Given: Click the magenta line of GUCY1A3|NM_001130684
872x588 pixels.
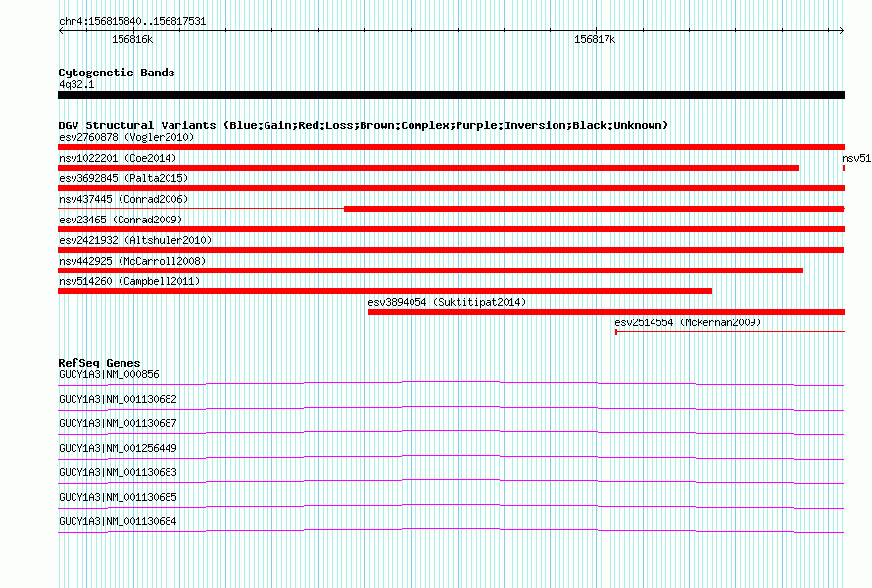Looking at the screenshot, I should pos(451,530).
